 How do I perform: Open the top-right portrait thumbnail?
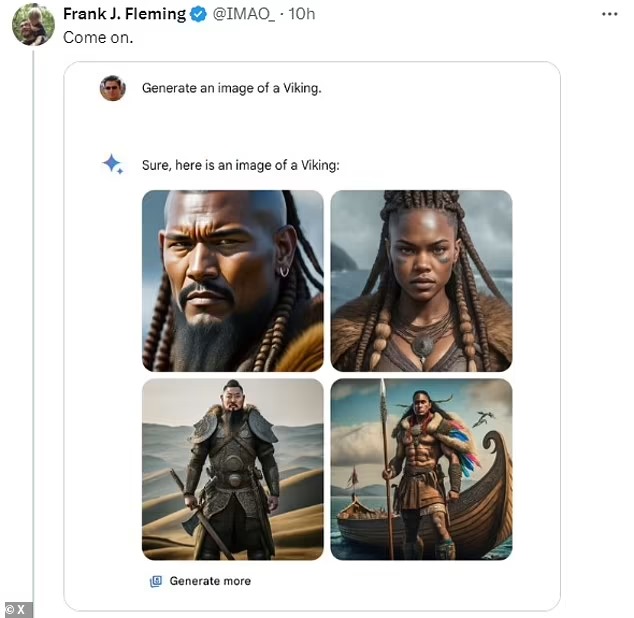pyautogui.click(x=421, y=281)
